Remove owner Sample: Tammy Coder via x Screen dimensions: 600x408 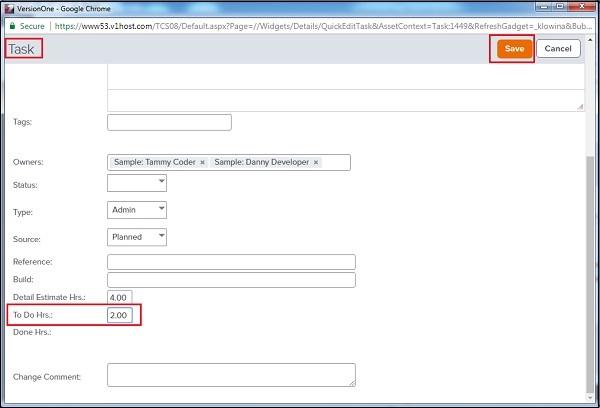(x=202, y=162)
